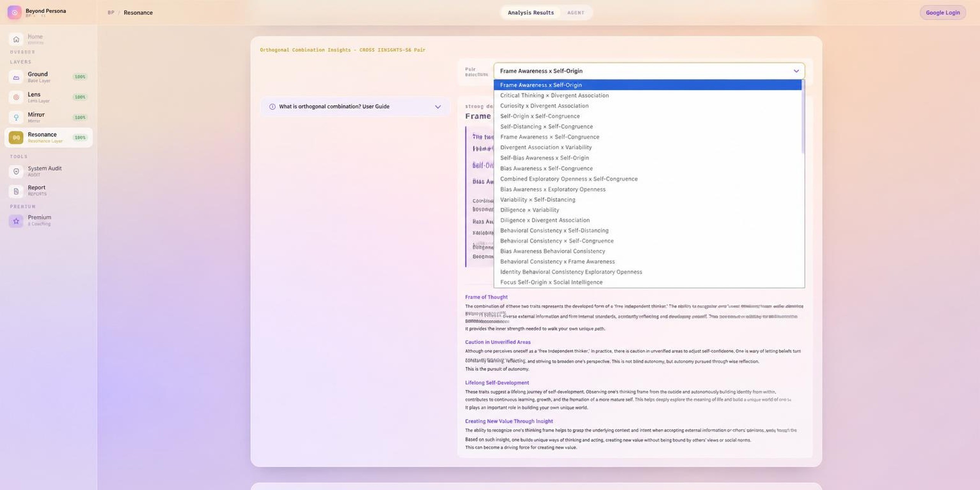Select Diligence x Divergent Association option
The image size is (980, 490).
[647, 220]
